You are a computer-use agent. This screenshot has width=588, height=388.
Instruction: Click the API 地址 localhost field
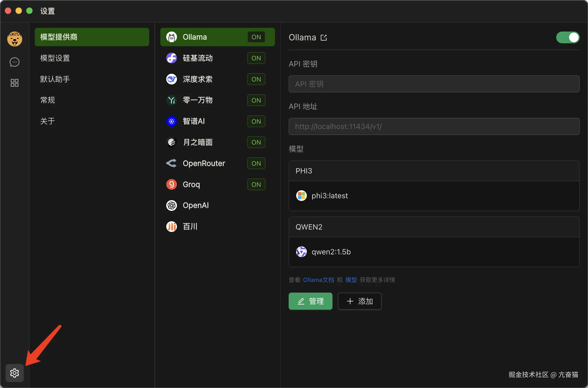coord(434,126)
